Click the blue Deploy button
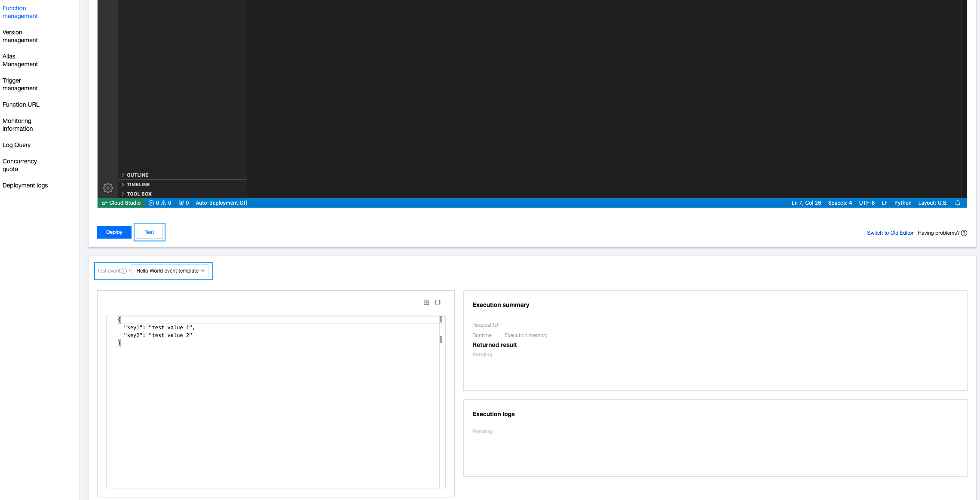This screenshot has height=500, width=980. click(x=114, y=232)
